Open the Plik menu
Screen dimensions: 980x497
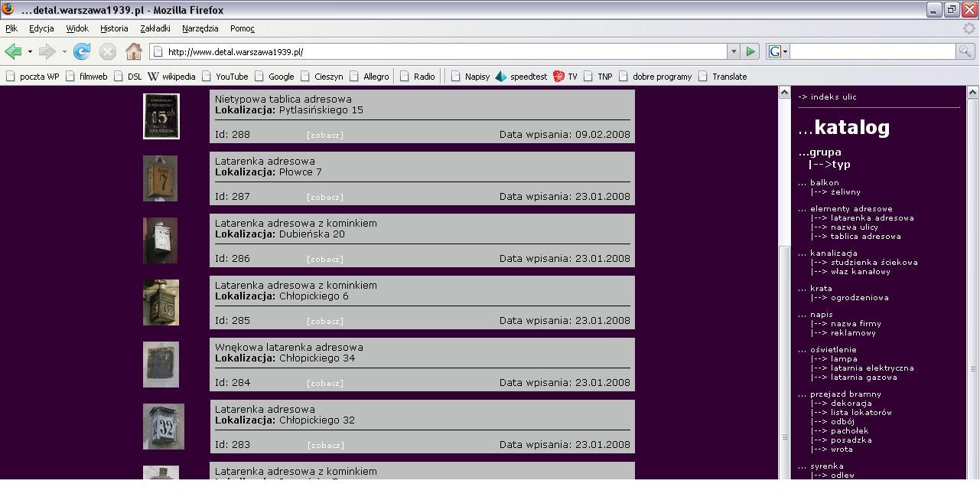pos(11,28)
